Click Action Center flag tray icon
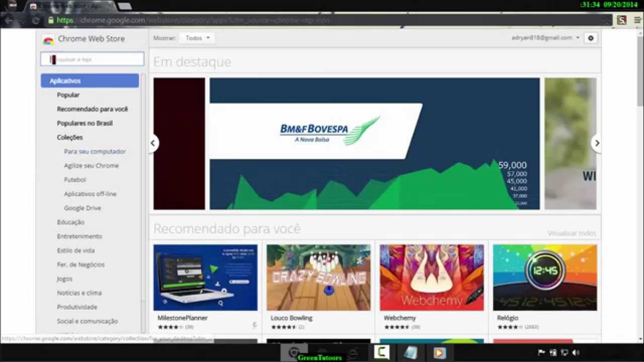Image resolution: width=644 pixels, height=362 pixels. pos(541,353)
